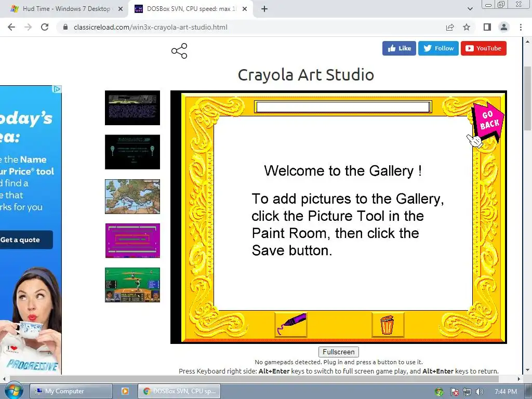This screenshot has height=399, width=532.
Task: Click the volume speaker tray icon
Action: [479, 392]
